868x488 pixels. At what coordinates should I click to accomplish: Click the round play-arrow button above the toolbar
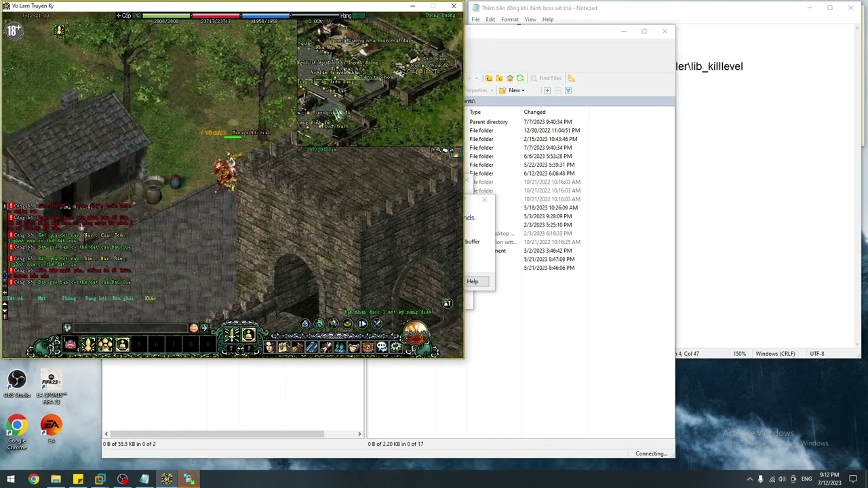coord(362,324)
